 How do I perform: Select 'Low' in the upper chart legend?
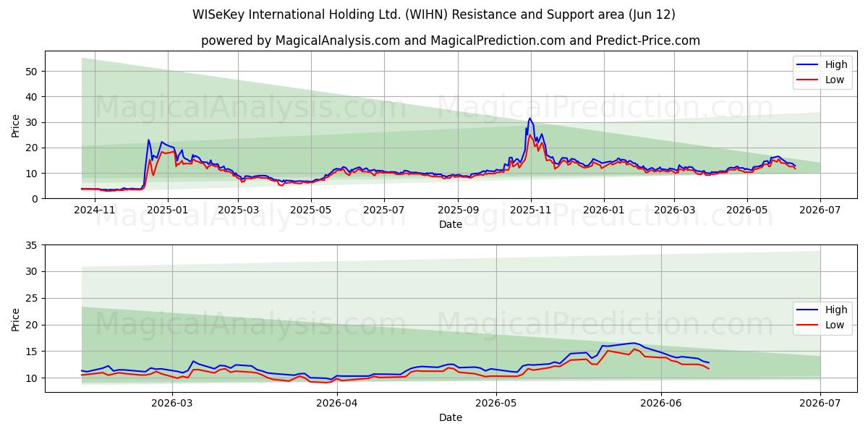835,80
